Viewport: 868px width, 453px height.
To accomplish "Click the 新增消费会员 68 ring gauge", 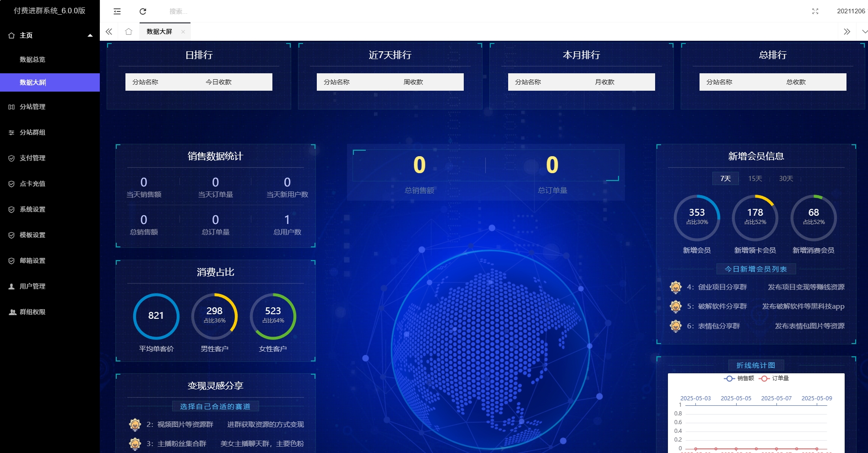I will (814, 218).
